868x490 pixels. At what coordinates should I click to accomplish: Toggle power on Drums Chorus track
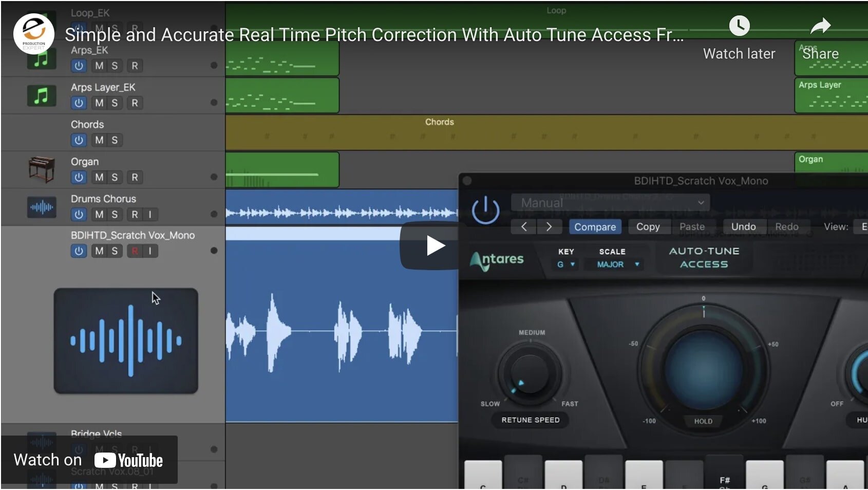[79, 214]
